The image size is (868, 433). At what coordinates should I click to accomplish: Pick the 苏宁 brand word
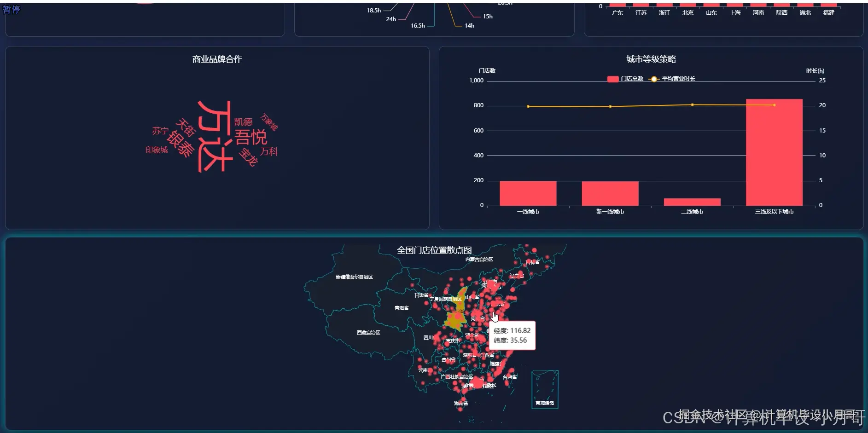[160, 131]
